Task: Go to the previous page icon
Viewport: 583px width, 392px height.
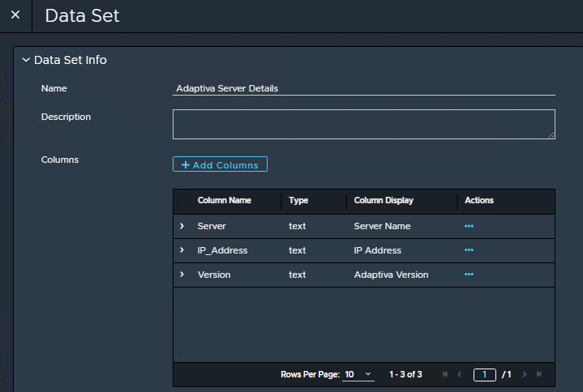Action: coord(460,374)
